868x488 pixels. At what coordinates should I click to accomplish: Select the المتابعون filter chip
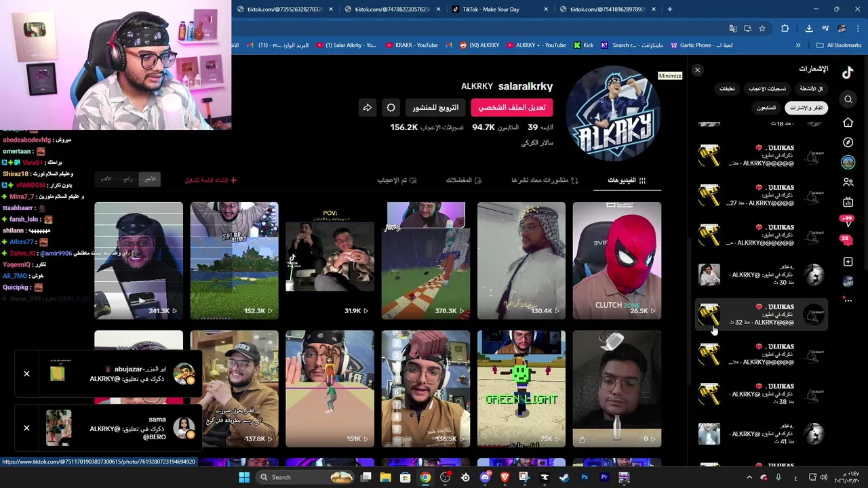pos(766,108)
